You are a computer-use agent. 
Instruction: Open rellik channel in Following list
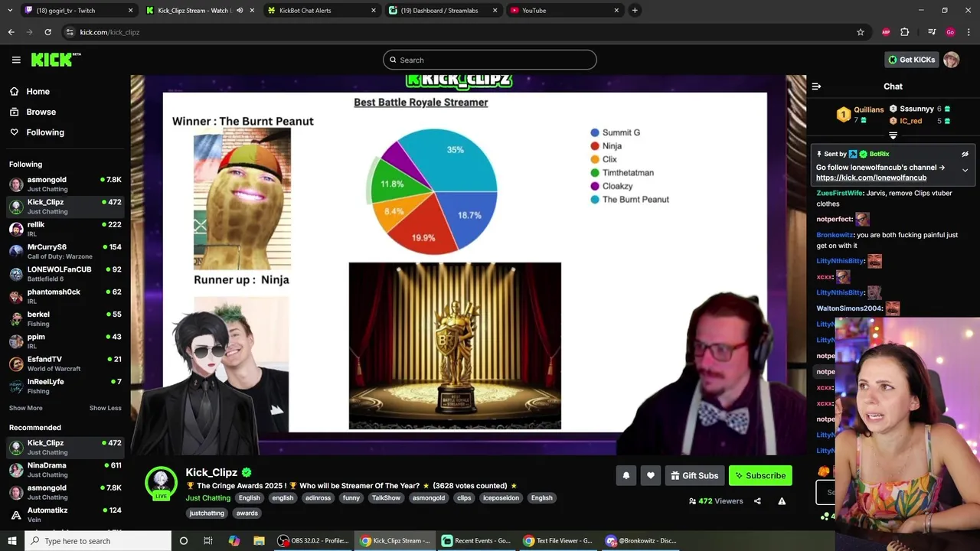65,229
